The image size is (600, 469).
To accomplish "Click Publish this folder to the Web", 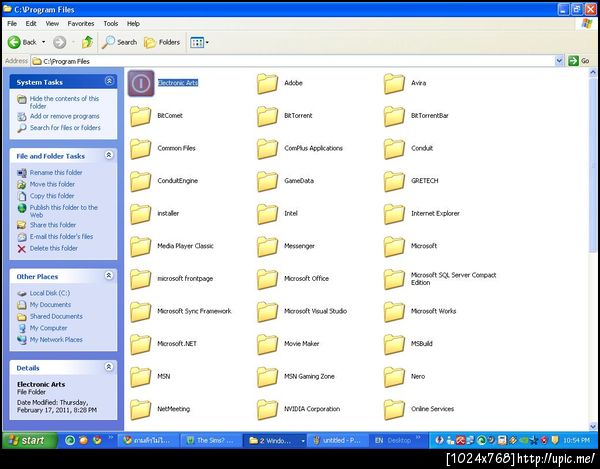I will 64,211.
